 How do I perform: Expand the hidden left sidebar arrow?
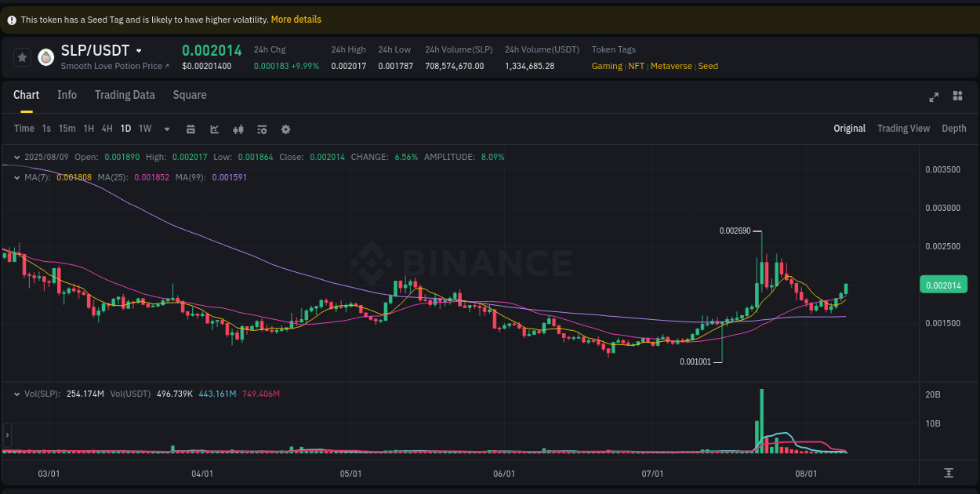pyautogui.click(x=6, y=435)
